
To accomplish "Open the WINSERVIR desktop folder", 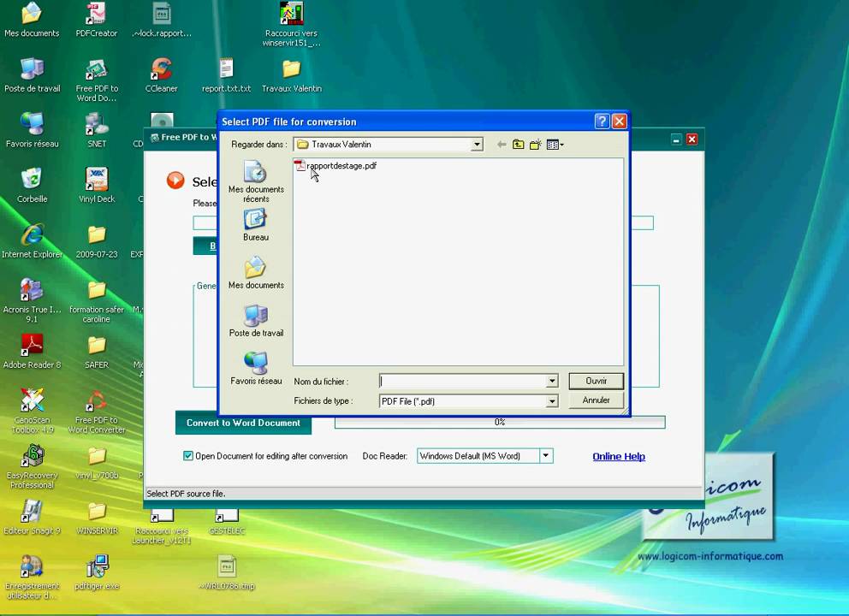I will pyautogui.click(x=97, y=518).
